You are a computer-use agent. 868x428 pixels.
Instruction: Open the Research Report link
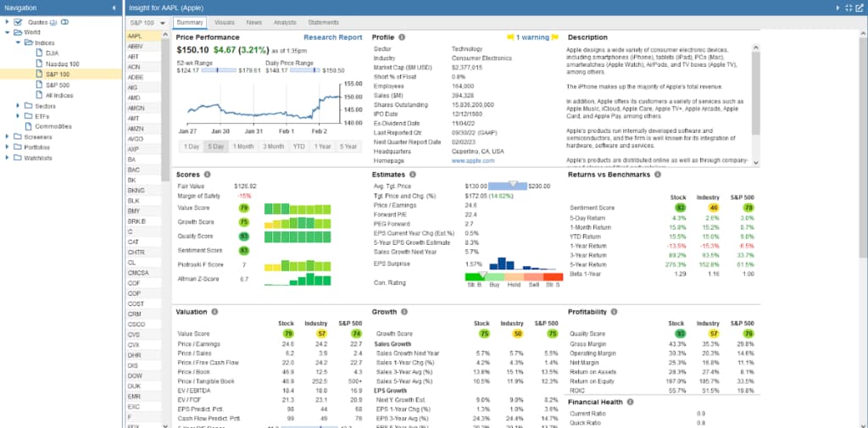pyautogui.click(x=332, y=37)
